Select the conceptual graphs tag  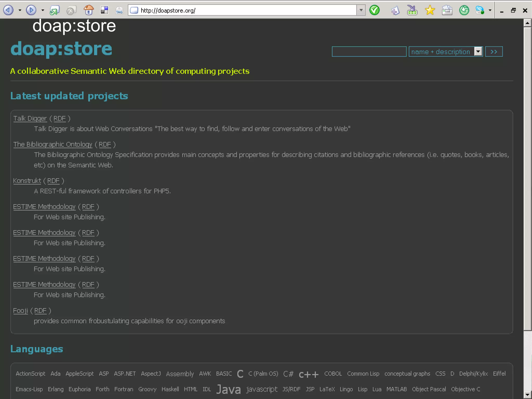[x=407, y=374]
